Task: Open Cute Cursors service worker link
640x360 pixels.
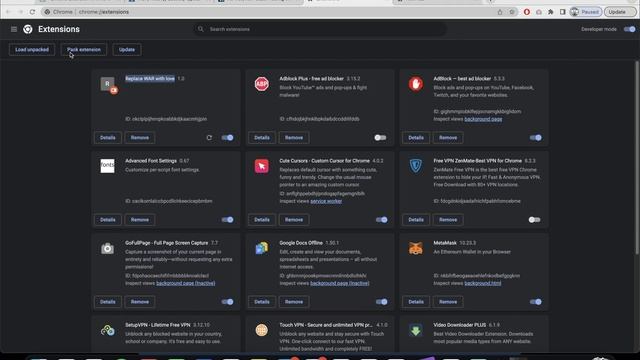Action: [x=326, y=201]
